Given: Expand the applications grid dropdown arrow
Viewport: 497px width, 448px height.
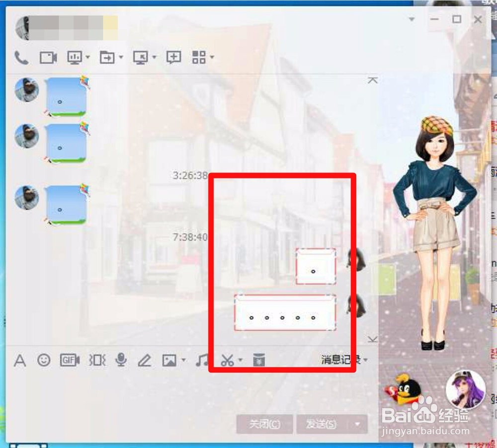Looking at the screenshot, I should (212, 57).
